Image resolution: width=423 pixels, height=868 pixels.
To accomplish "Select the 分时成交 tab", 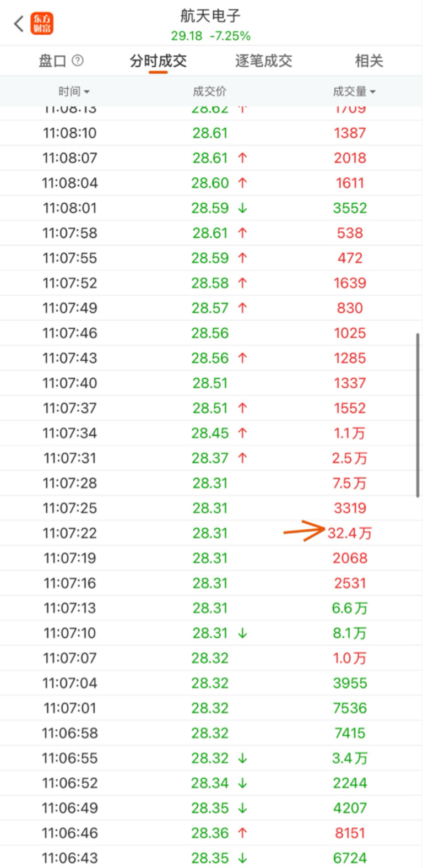I will (158, 61).
